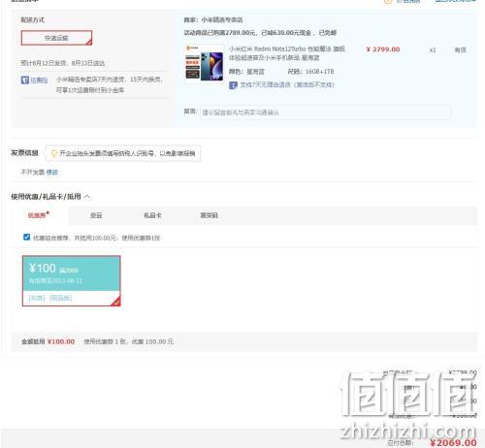Screen dimensions: 485x448
Task: Click the clock icon near top right
Action: (388, 2)
